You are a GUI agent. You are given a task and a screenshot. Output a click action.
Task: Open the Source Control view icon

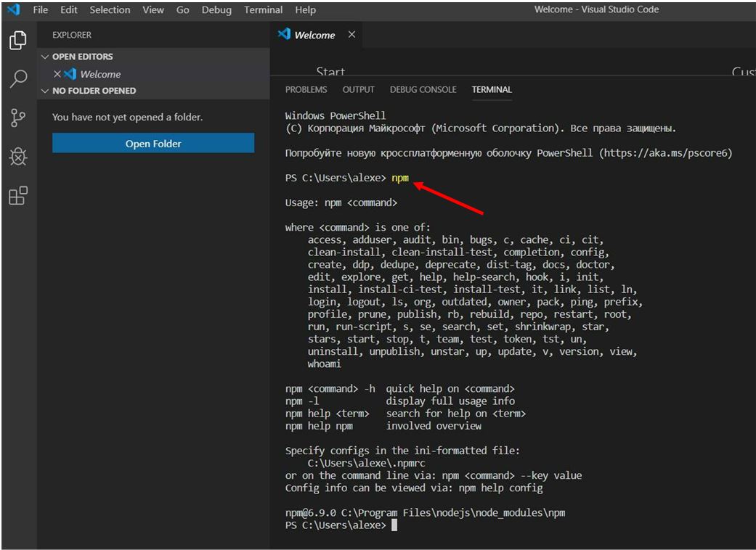[18, 118]
